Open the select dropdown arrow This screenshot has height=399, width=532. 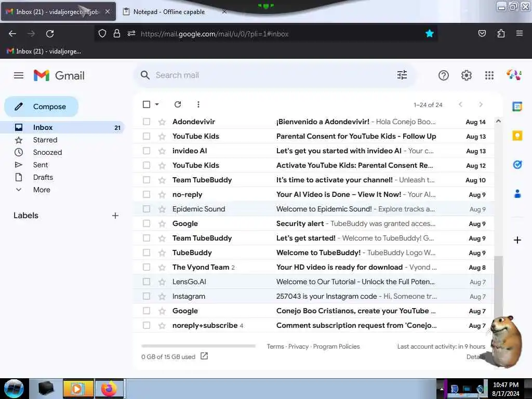[x=157, y=104]
